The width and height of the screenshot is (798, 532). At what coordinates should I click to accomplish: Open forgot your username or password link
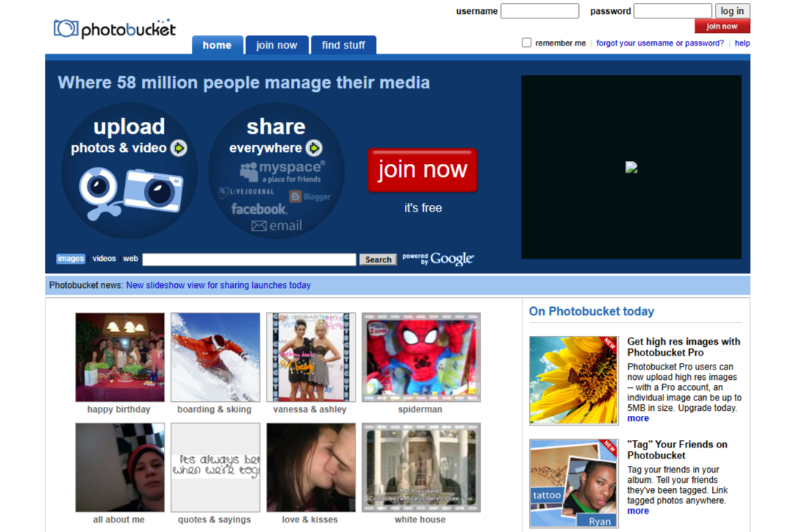[x=660, y=43]
